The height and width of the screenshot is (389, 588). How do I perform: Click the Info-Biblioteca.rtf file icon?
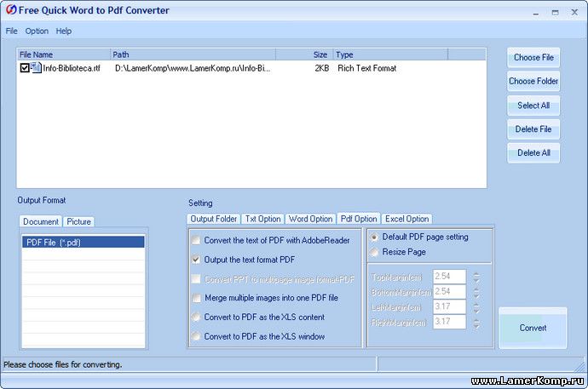pos(36,67)
